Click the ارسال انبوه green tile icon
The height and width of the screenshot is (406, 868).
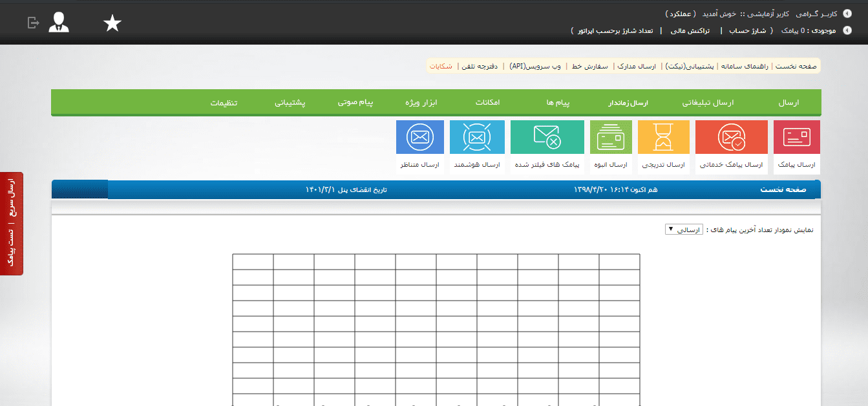pos(611,137)
